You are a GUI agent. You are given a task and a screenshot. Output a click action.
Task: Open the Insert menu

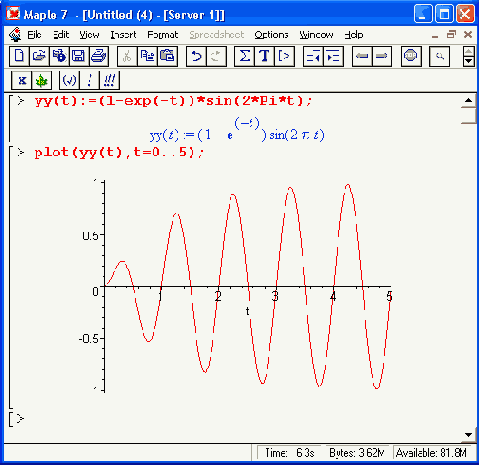123,35
